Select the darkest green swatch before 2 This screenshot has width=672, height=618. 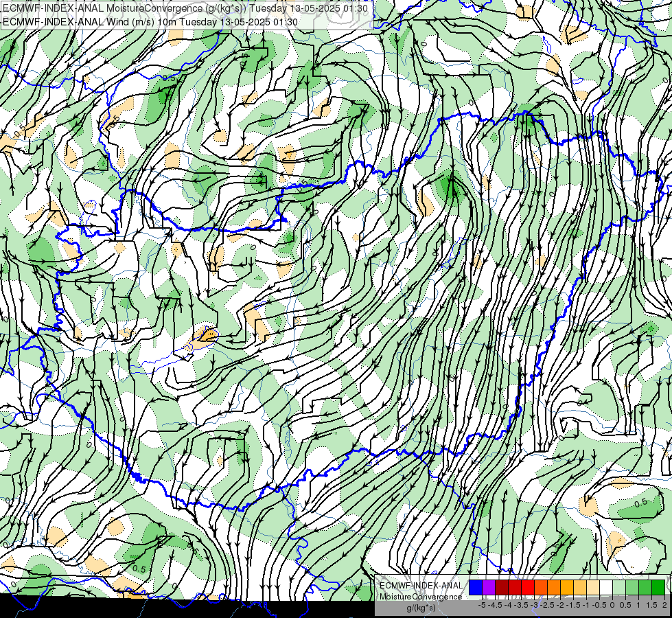[659, 587]
